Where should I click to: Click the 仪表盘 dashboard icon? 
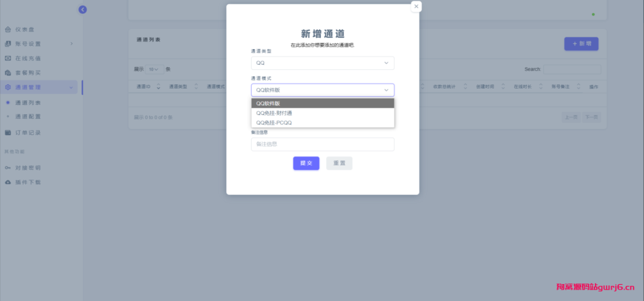point(8,30)
